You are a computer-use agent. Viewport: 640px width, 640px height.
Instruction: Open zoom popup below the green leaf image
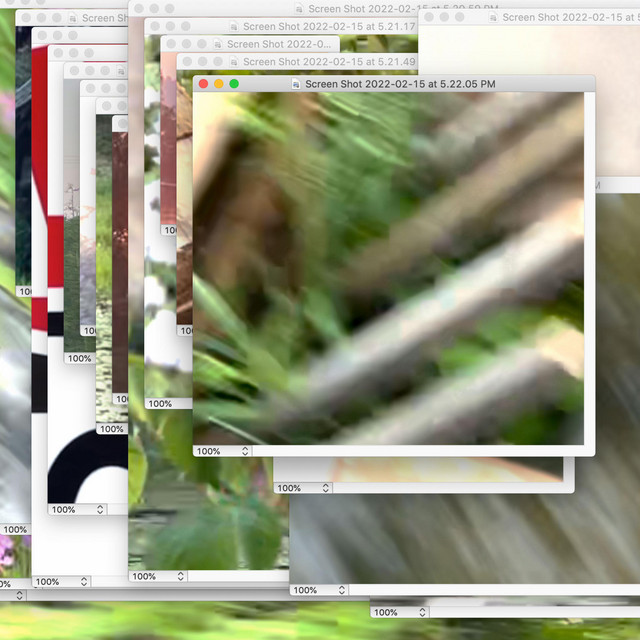pos(158,576)
